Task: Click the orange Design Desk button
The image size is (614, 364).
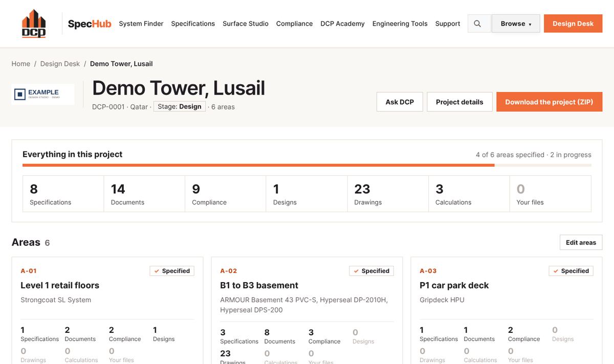Action: 573,24
